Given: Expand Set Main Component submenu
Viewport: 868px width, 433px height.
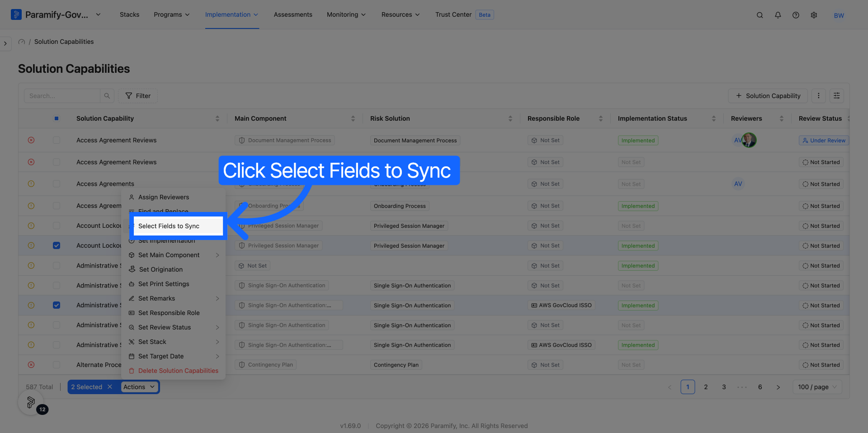Looking at the screenshot, I should (x=174, y=255).
